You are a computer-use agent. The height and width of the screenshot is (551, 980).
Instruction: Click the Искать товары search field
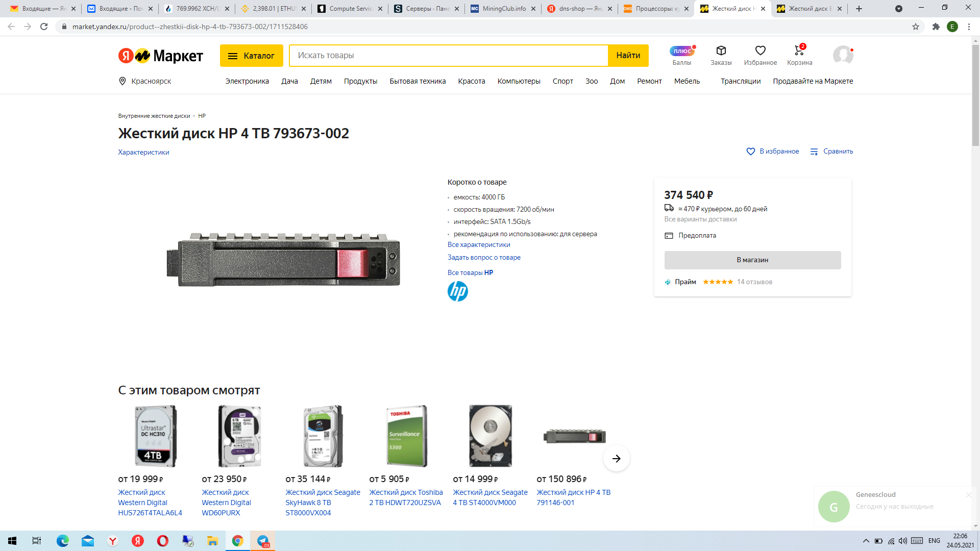point(448,56)
